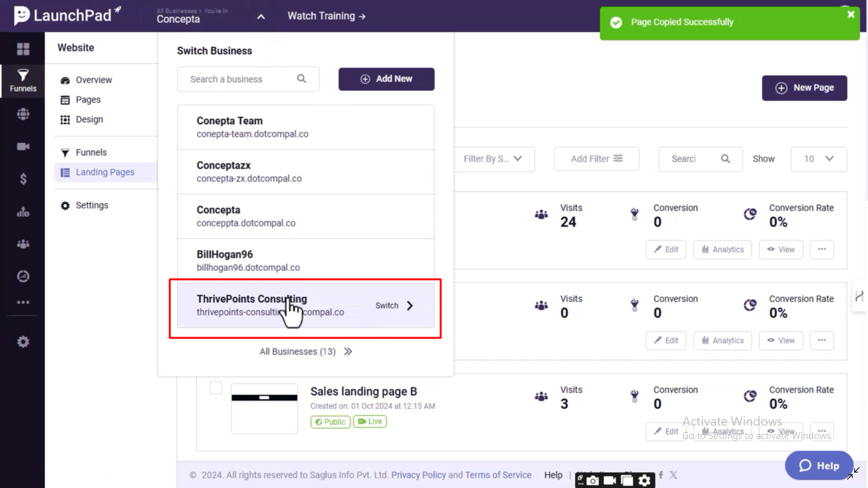The width and height of the screenshot is (868, 488).
Task: Click the magnifier in the landing pages search
Action: click(x=726, y=158)
